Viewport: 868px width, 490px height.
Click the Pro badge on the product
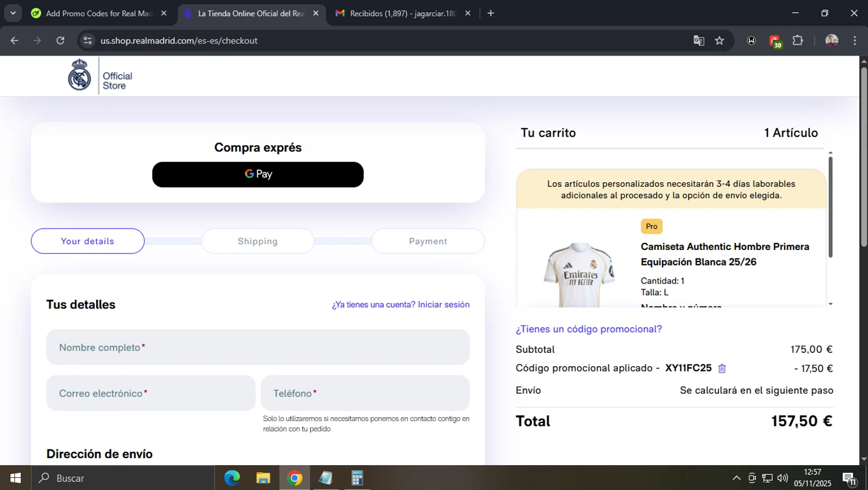pyautogui.click(x=652, y=226)
